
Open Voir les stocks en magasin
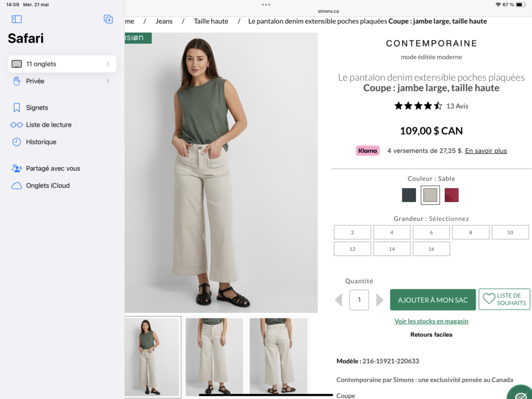point(431,321)
